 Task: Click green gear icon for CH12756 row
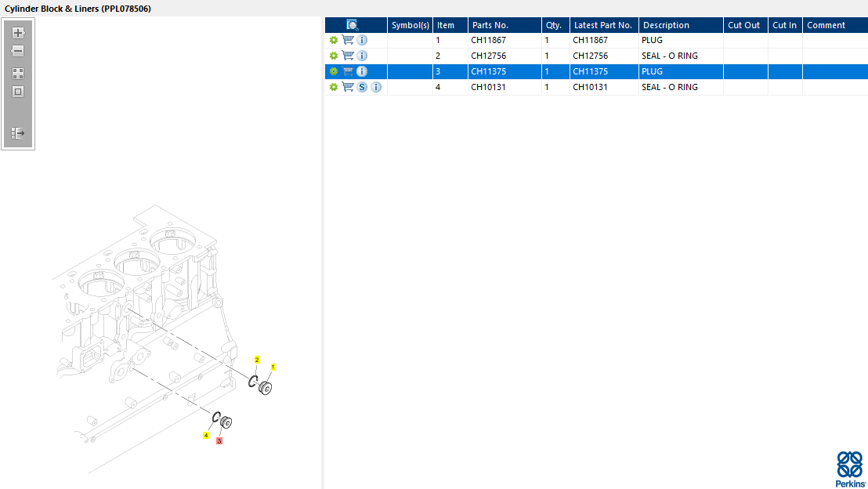point(333,56)
